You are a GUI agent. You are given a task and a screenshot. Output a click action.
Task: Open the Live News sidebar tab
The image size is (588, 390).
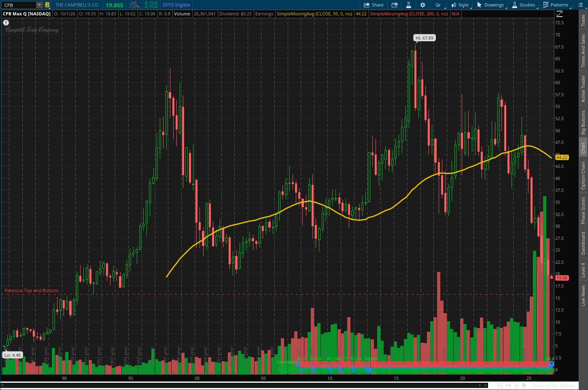(x=583, y=296)
